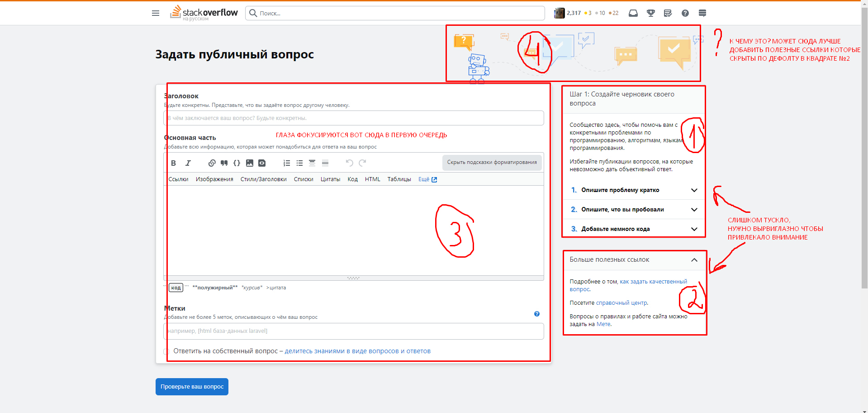
Task: Open the help question-mark icon in the top bar
Action: (x=685, y=13)
